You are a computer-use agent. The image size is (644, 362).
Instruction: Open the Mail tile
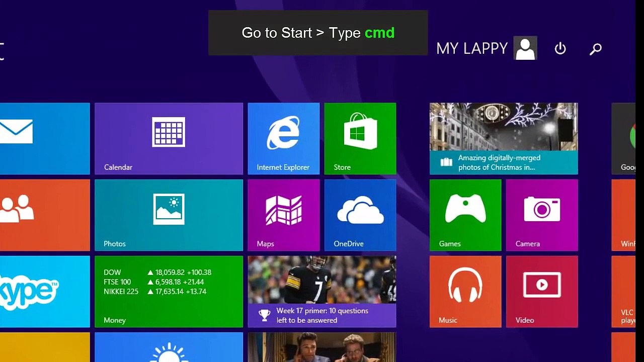pyautogui.click(x=45, y=139)
